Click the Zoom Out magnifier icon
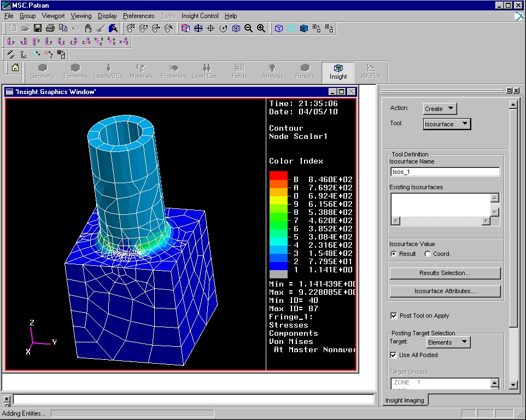526x420 pixels. (249, 28)
